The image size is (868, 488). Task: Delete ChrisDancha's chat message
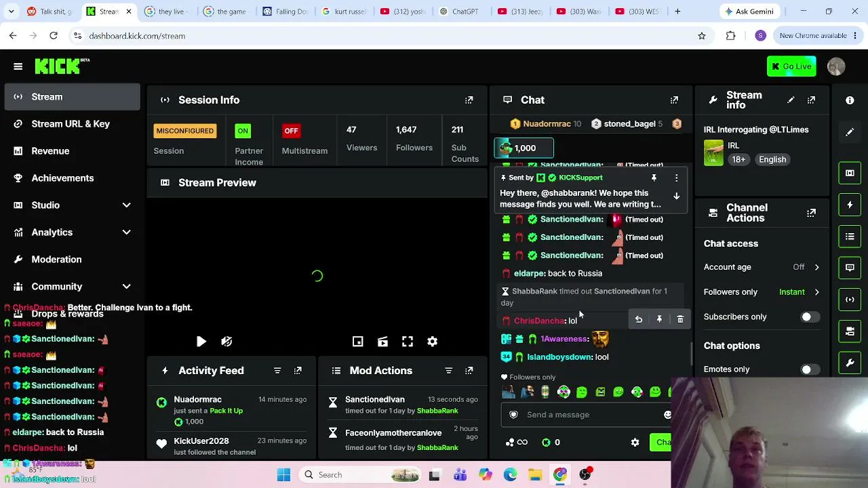click(680, 319)
